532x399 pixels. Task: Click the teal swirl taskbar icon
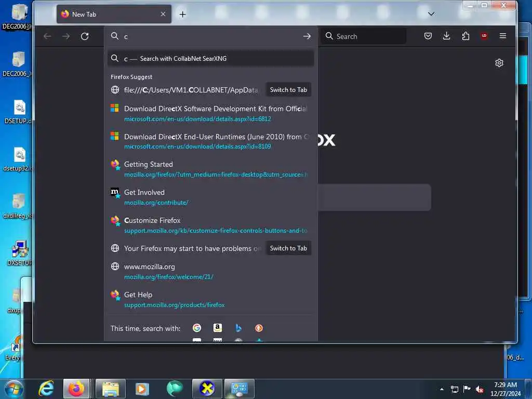(x=175, y=389)
